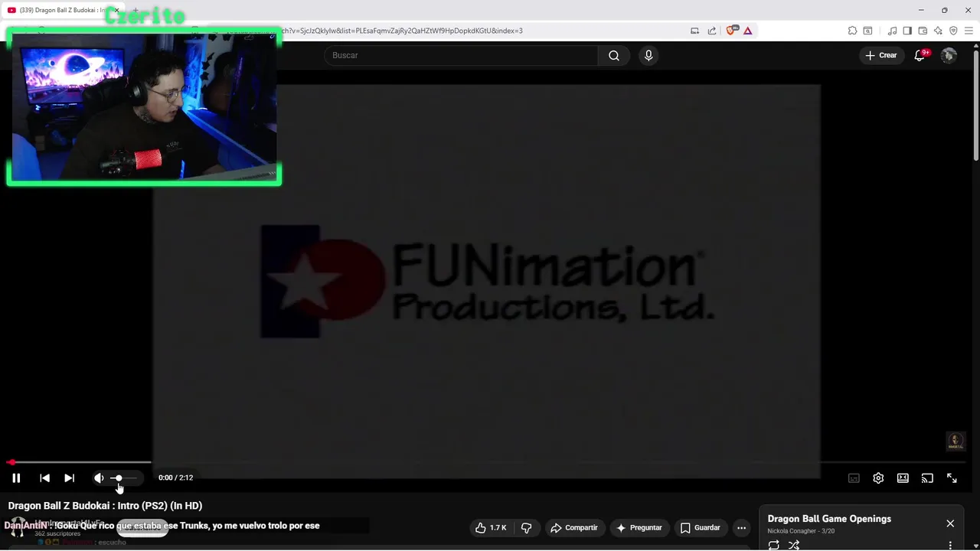Image resolution: width=980 pixels, height=551 pixels.
Task: Open the video in full screen mode
Action: [x=952, y=478]
